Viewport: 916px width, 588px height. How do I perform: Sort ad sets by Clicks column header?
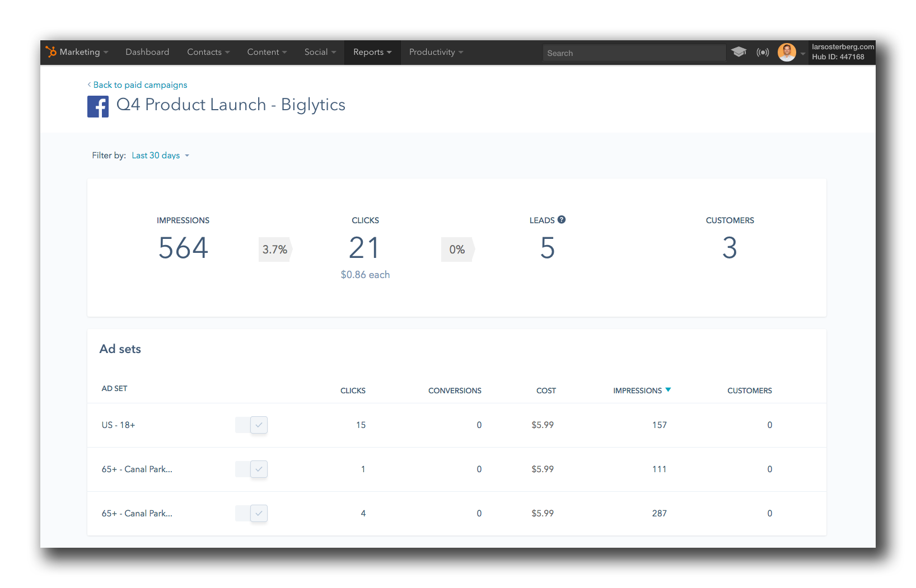353,391
